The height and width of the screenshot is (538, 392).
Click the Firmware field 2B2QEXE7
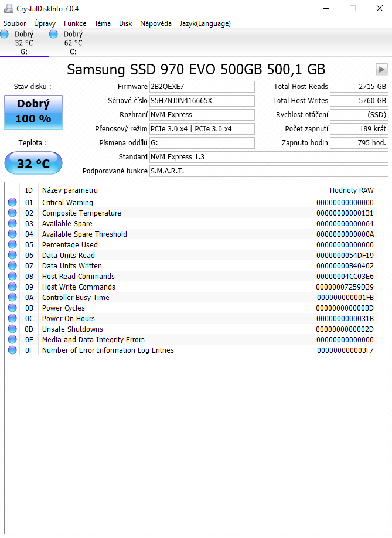coord(202,87)
